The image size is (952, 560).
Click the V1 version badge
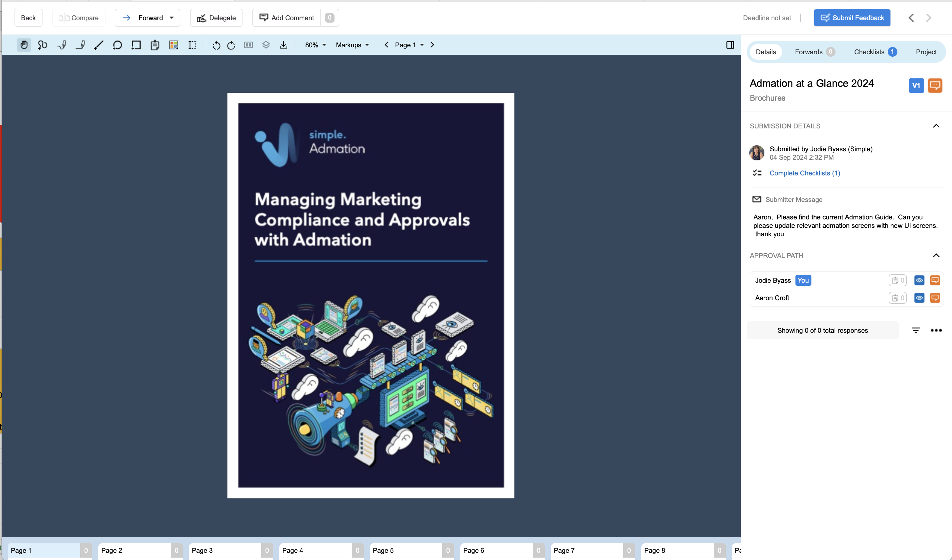click(916, 86)
